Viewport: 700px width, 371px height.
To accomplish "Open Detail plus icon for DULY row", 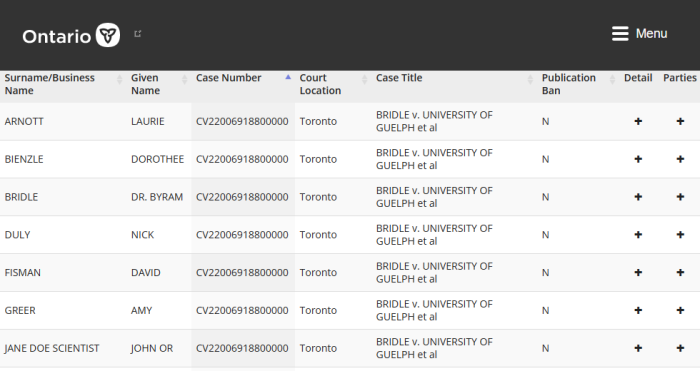I will [x=638, y=235].
